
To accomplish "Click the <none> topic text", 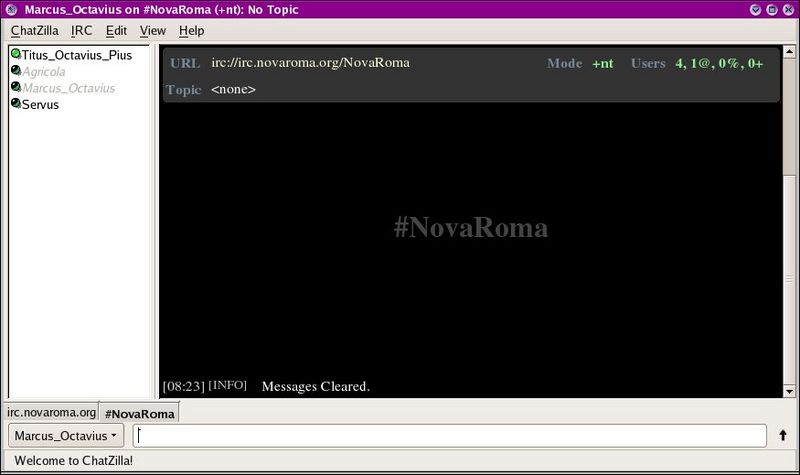I will click(233, 89).
